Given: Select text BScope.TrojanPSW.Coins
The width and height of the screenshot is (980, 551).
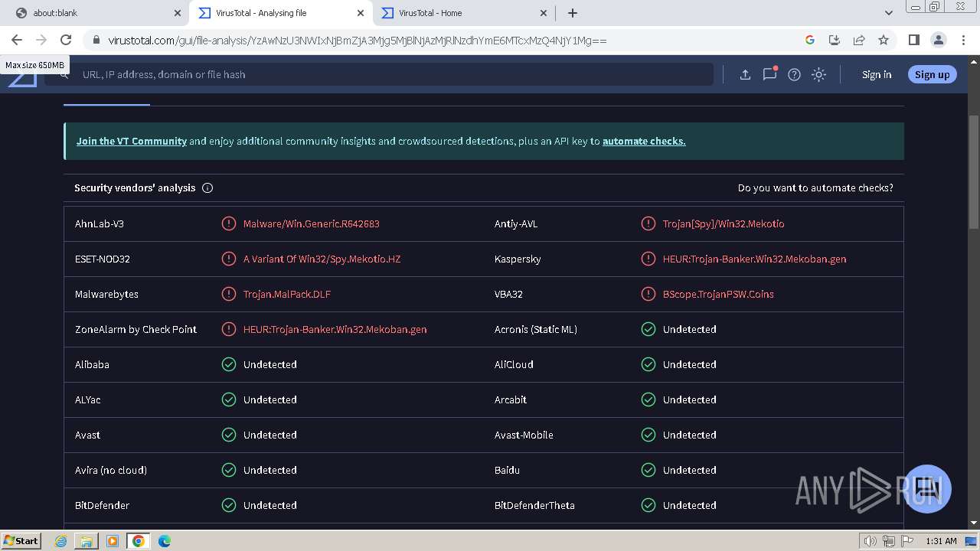Looking at the screenshot, I should pyautogui.click(x=718, y=294).
